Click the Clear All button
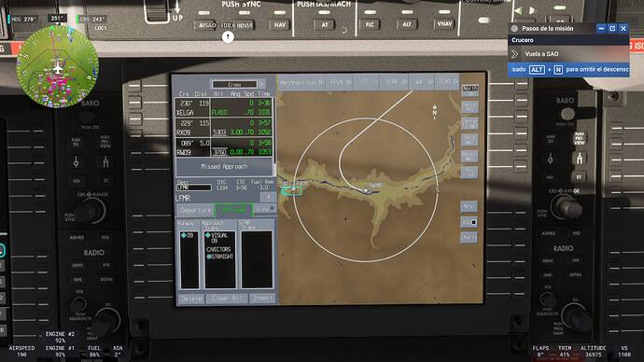Image resolution: width=644 pixels, height=362 pixels. (226, 299)
